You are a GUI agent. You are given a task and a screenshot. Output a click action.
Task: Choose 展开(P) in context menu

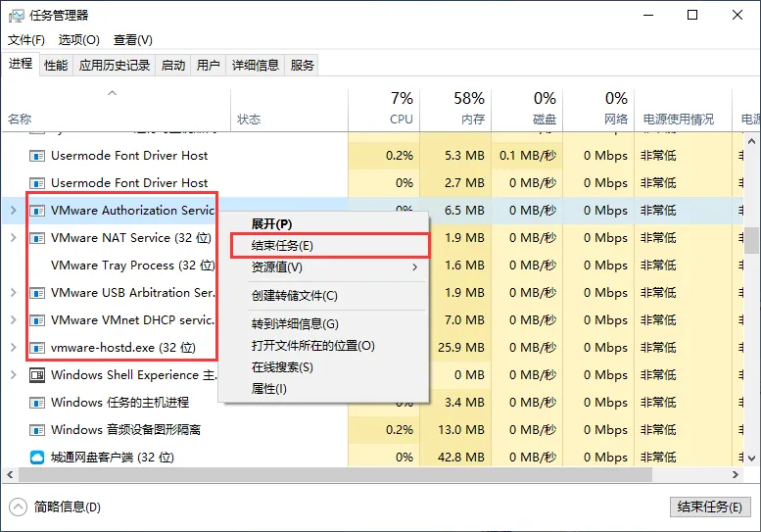click(324, 223)
